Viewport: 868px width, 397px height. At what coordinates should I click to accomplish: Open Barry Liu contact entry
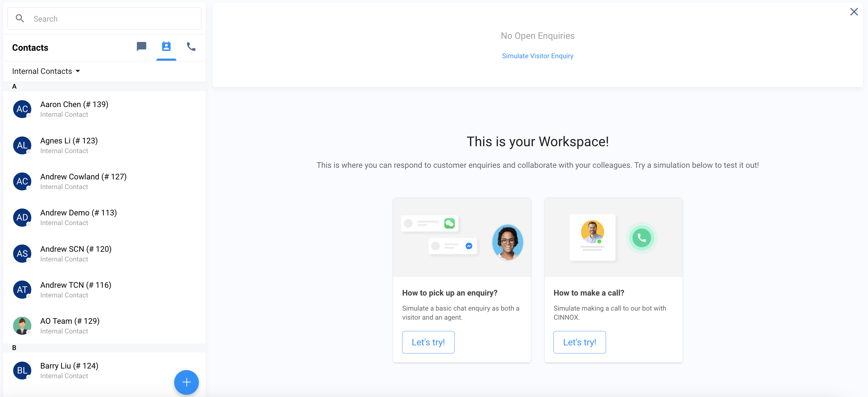click(69, 370)
